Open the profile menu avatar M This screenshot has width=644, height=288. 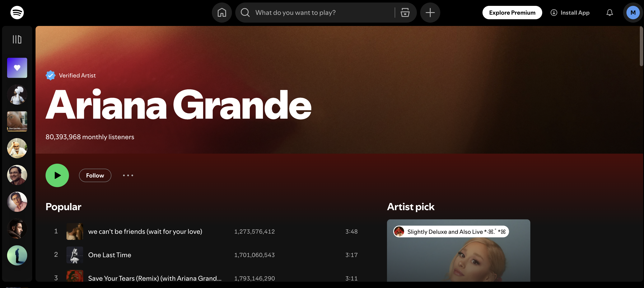(633, 12)
